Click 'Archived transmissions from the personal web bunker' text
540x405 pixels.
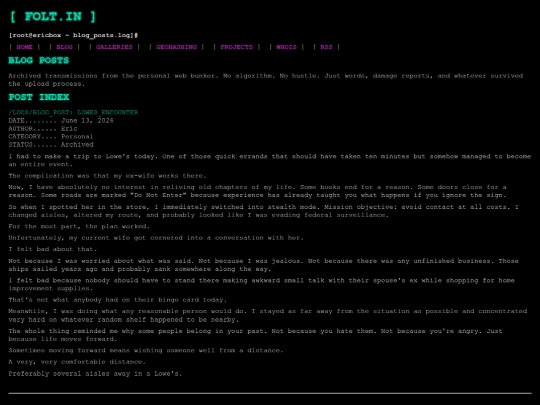(113, 76)
